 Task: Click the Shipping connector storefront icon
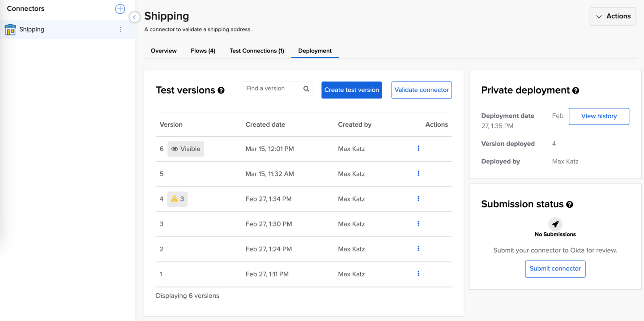[10, 29]
